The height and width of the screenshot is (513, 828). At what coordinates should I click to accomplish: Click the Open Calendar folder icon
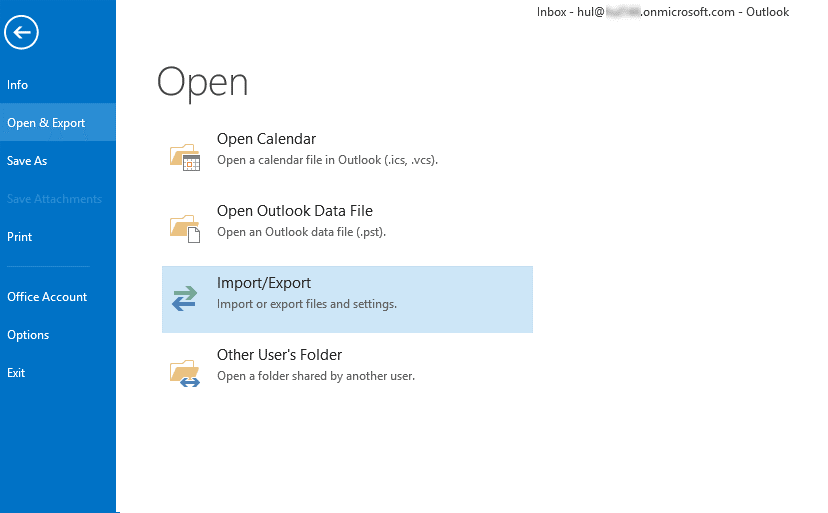[x=185, y=157]
